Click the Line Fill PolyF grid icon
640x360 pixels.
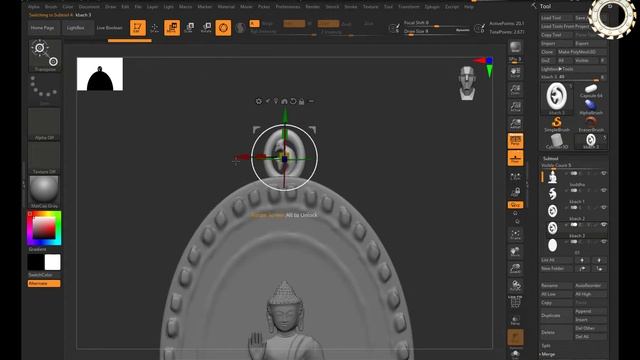pyautogui.click(x=516, y=302)
